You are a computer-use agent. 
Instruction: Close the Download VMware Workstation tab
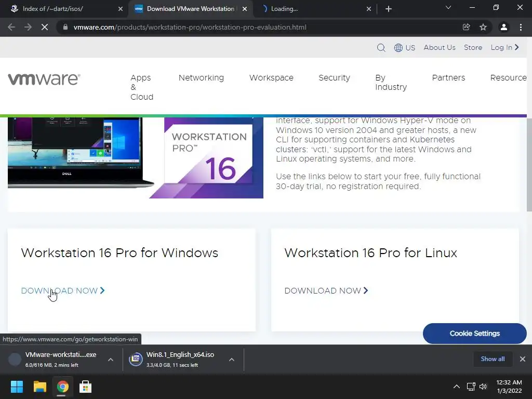245,9
